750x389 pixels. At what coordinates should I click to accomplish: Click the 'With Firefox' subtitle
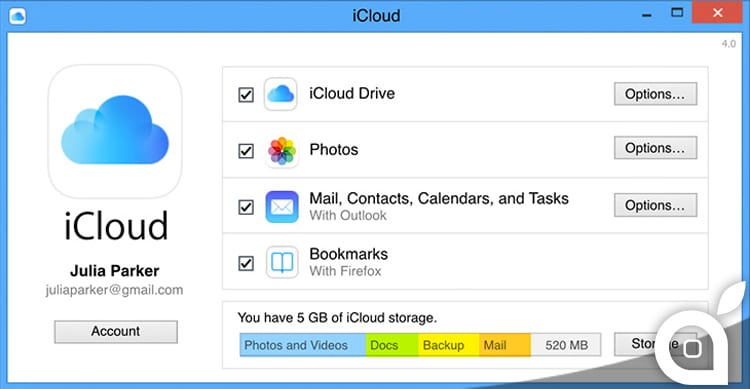(345, 271)
